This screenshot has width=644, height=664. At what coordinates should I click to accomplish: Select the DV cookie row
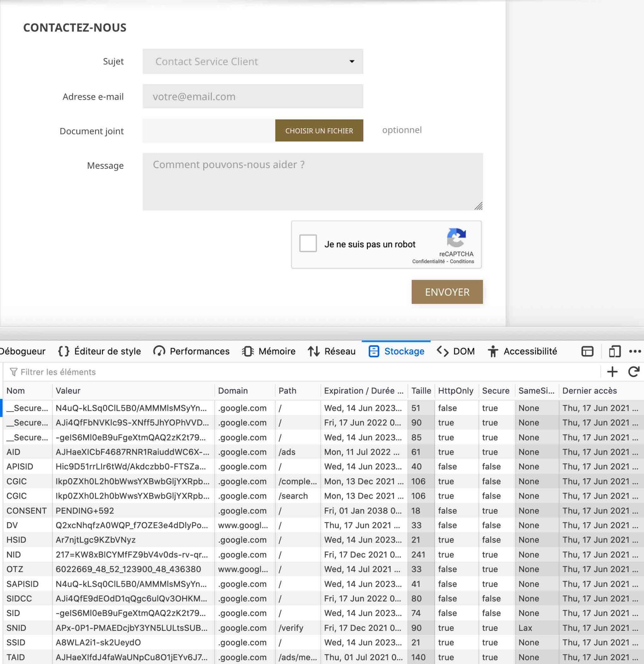323,525
